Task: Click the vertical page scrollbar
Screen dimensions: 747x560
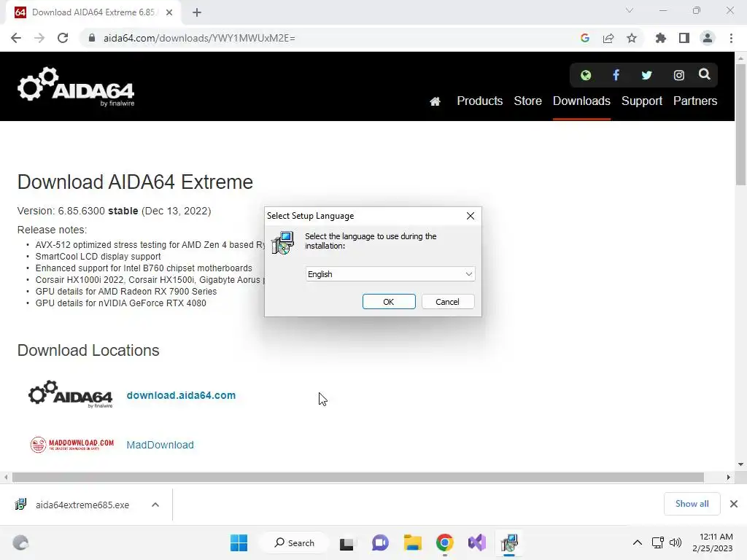Action: coord(740,124)
